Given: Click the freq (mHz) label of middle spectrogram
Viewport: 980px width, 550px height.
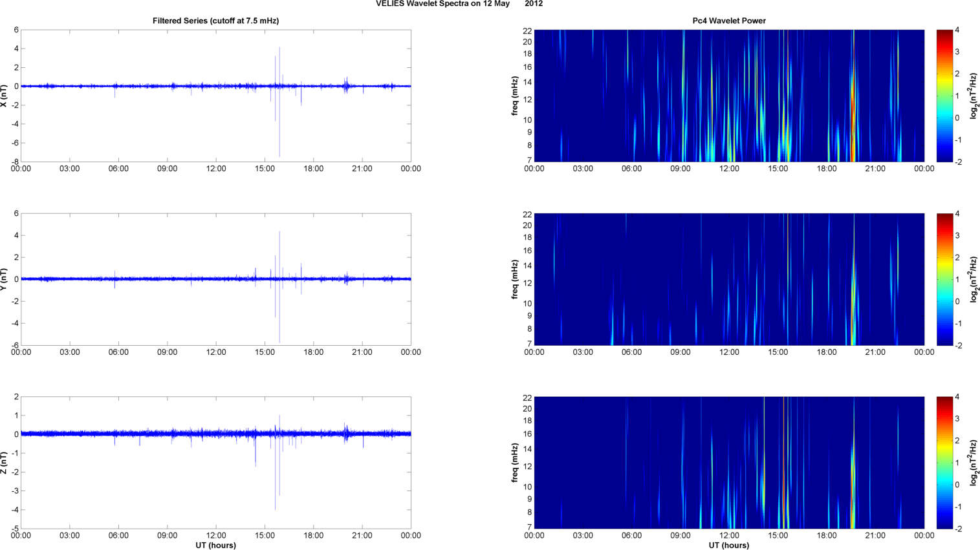Looking at the screenshot, I should point(515,279).
